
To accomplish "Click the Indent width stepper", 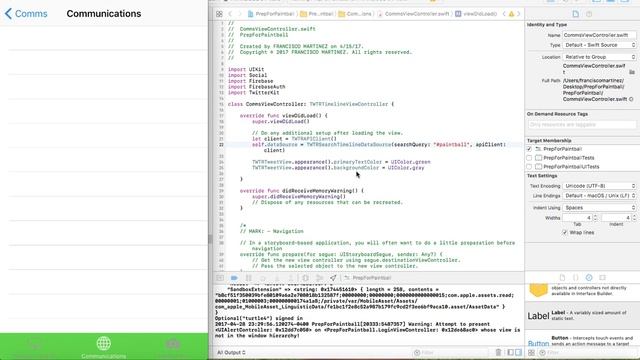I will tap(634, 218).
